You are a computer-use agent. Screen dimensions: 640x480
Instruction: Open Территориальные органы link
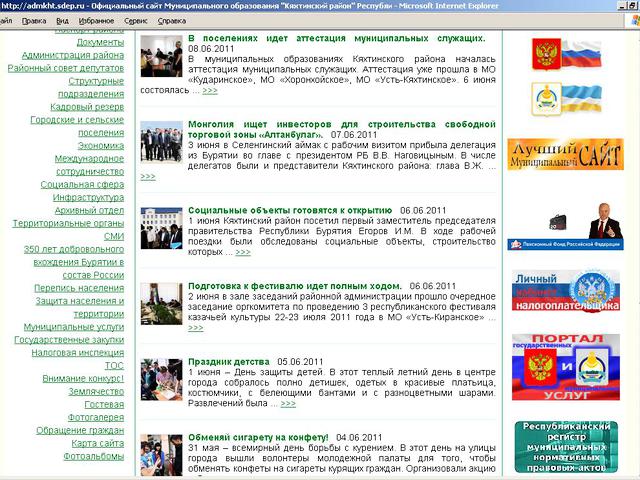(68, 223)
